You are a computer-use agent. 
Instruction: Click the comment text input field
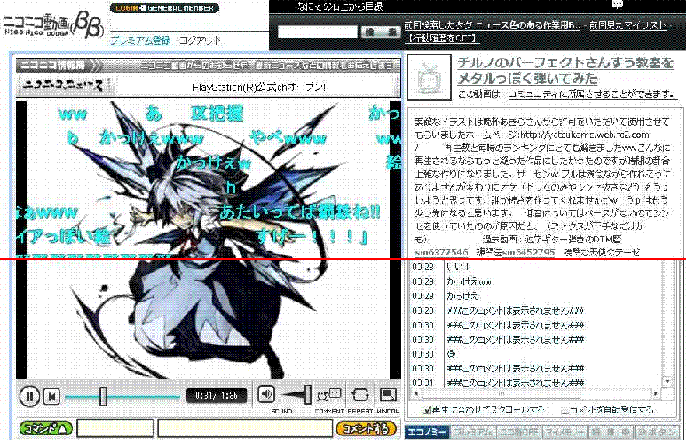click(x=245, y=428)
